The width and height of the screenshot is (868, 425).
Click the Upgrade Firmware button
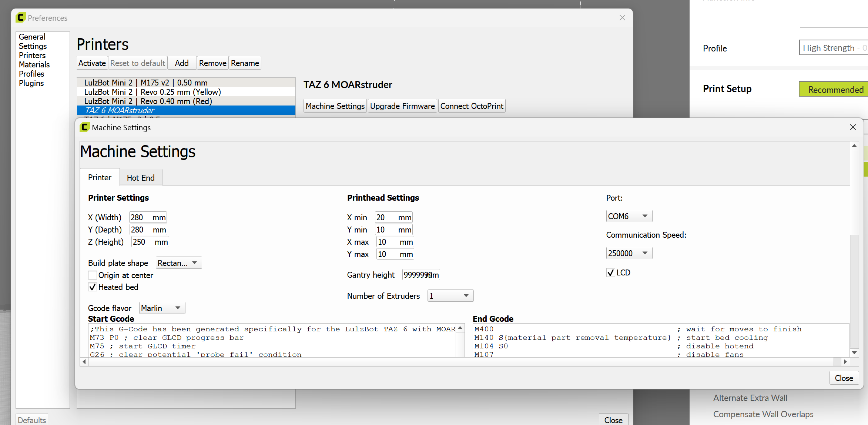(402, 106)
